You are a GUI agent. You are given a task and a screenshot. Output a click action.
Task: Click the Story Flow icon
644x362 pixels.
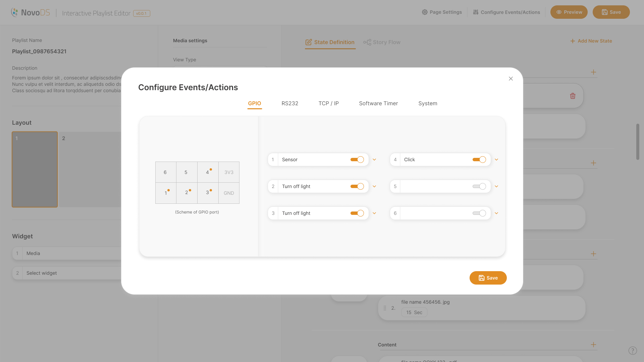(367, 42)
